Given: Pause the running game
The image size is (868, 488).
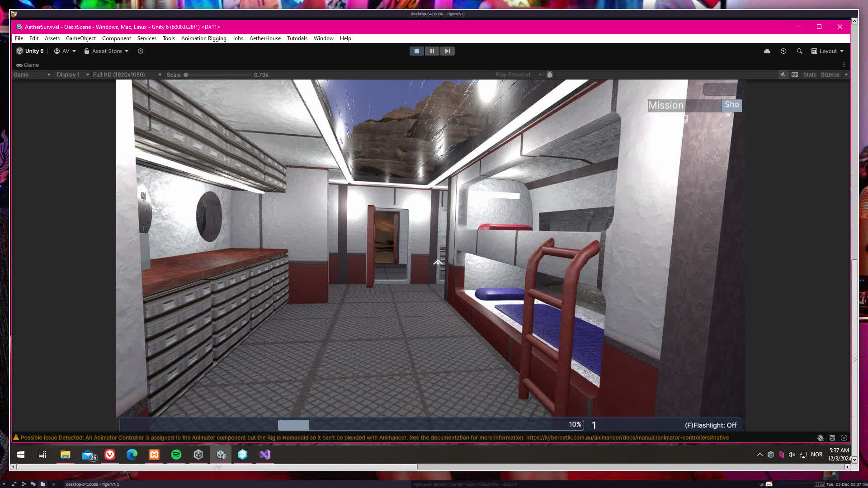Looking at the screenshot, I should point(432,51).
